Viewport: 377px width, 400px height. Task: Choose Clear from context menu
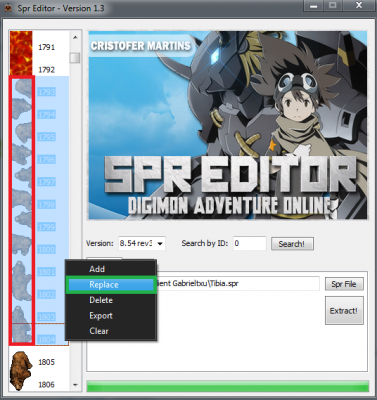(x=99, y=331)
